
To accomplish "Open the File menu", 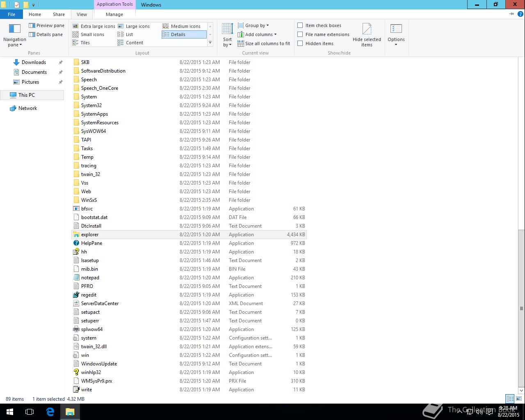I will pos(11,14).
